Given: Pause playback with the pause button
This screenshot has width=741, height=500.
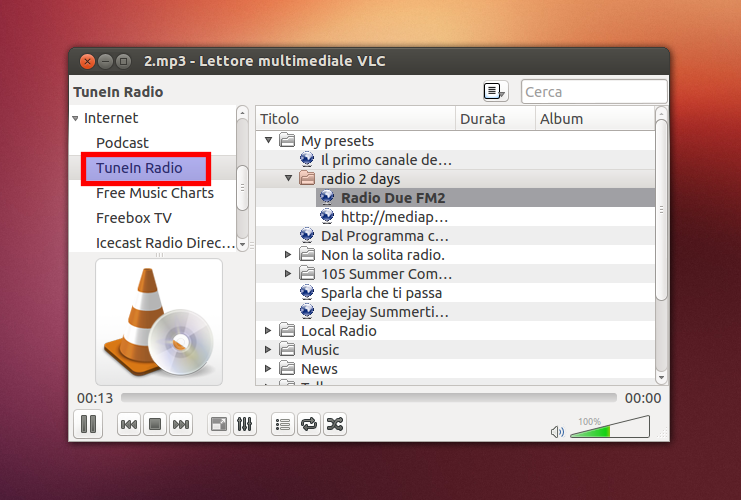Looking at the screenshot, I should click(x=88, y=424).
